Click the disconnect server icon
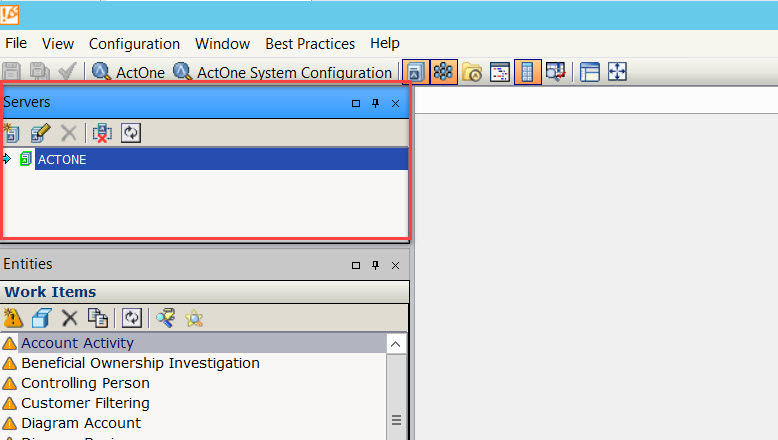Viewport: 778px width, 440px height. pos(102,133)
